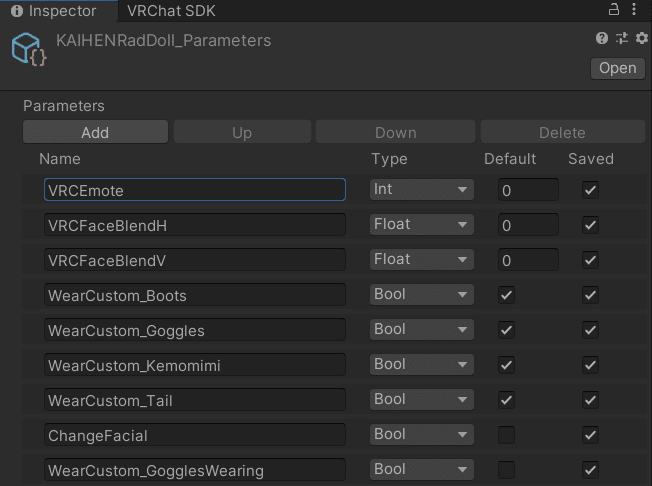Click the Add parameter button
Viewport: 652px width, 486px height.
pyautogui.click(x=95, y=132)
